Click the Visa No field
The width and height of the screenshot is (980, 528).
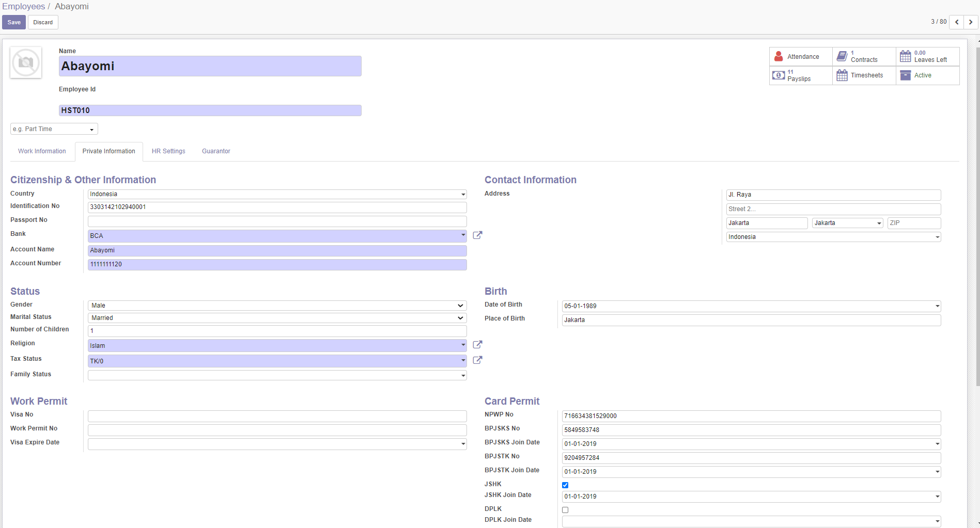click(x=277, y=416)
